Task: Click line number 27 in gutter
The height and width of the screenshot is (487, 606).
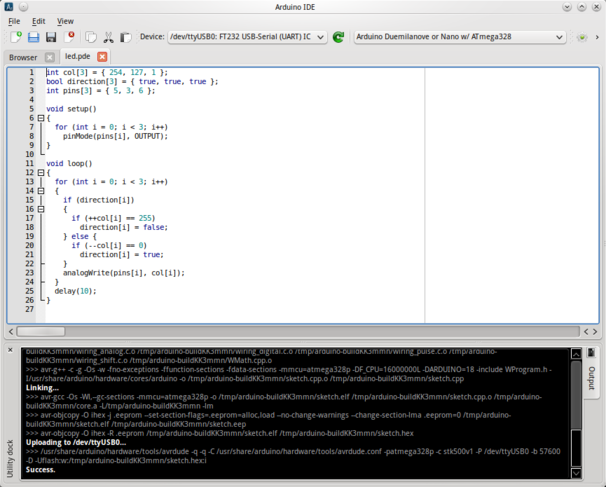Action: point(30,309)
